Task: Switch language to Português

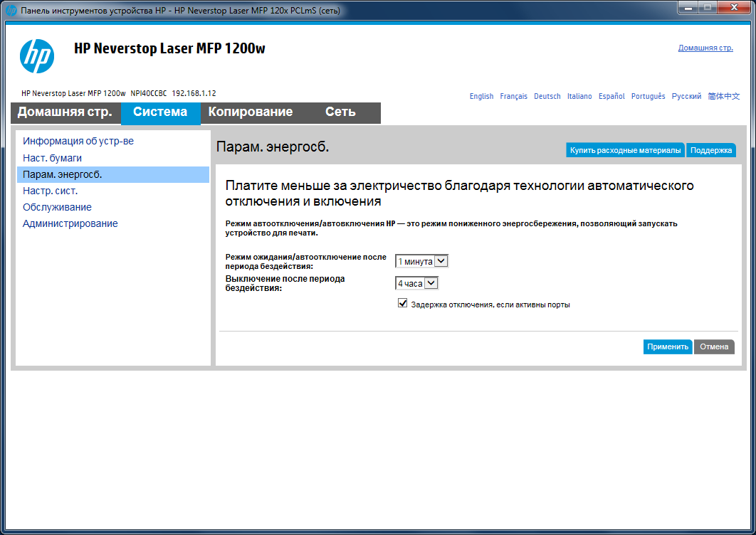Action: pos(648,96)
